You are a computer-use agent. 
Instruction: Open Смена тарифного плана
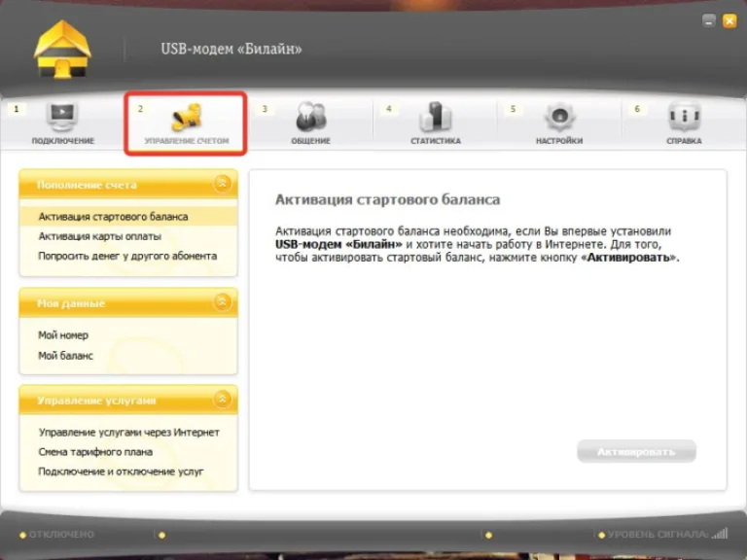click(x=95, y=452)
